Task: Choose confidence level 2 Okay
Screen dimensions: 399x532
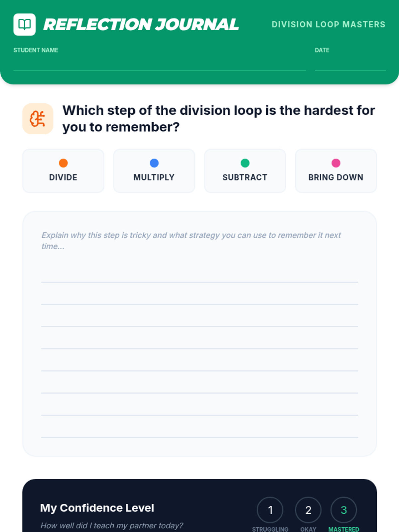Action: click(x=308, y=510)
